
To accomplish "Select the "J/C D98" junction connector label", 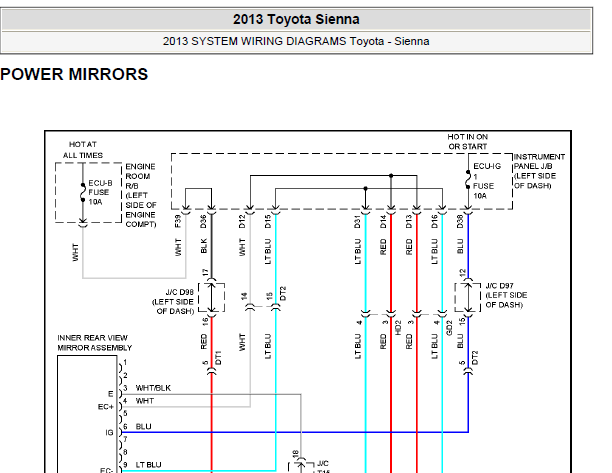I will (173, 302).
